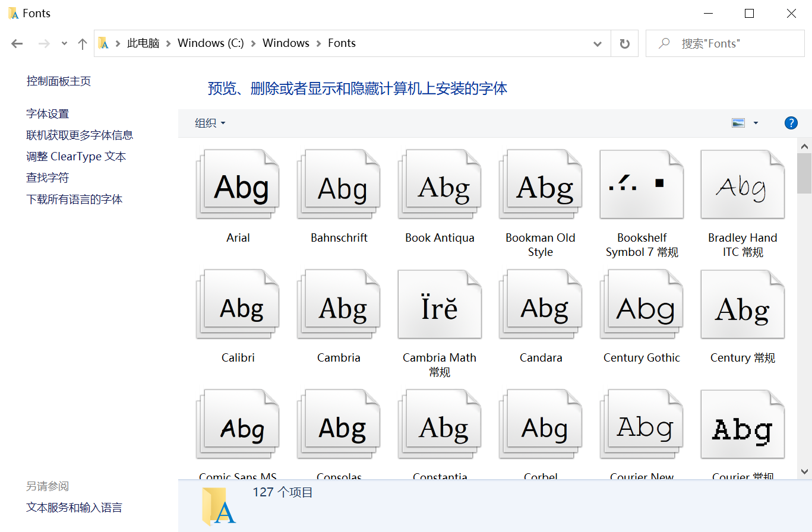Open 查找字符 link

pyautogui.click(x=48, y=178)
